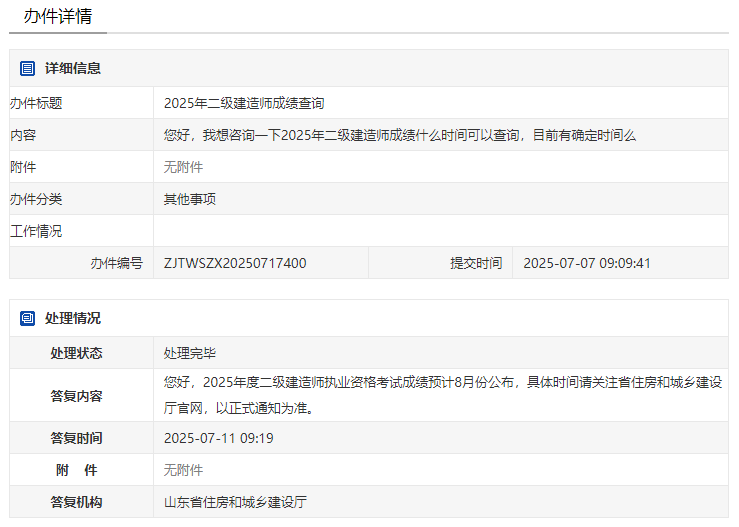Image resolution: width=739 pixels, height=527 pixels.
Task: Click the inquiry content text row
Action: (x=400, y=135)
